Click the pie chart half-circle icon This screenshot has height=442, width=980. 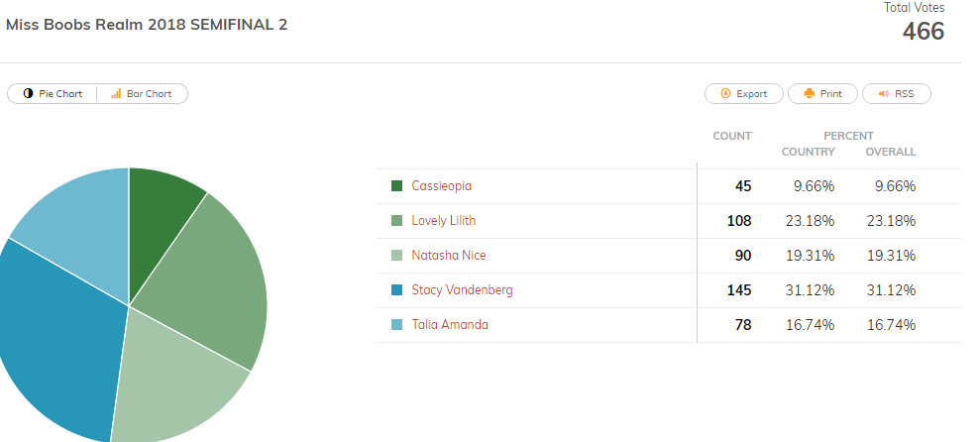(x=28, y=94)
